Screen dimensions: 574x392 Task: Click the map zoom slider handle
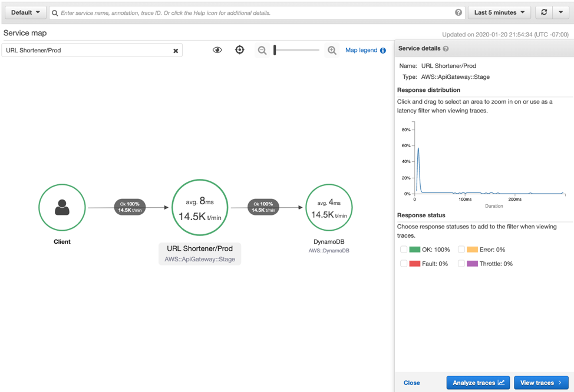pyautogui.click(x=275, y=50)
